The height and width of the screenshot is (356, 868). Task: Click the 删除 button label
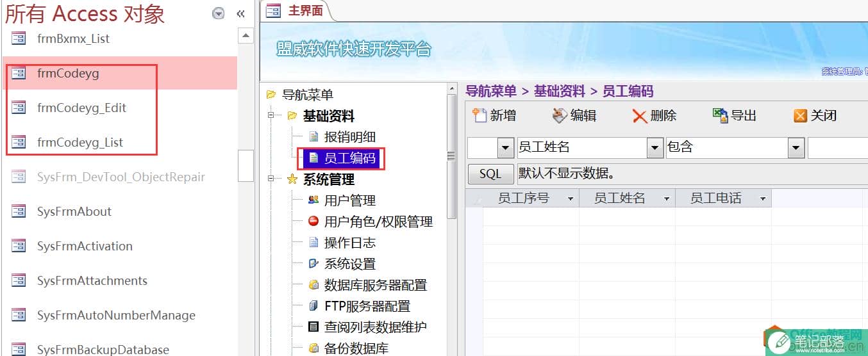point(664,116)
